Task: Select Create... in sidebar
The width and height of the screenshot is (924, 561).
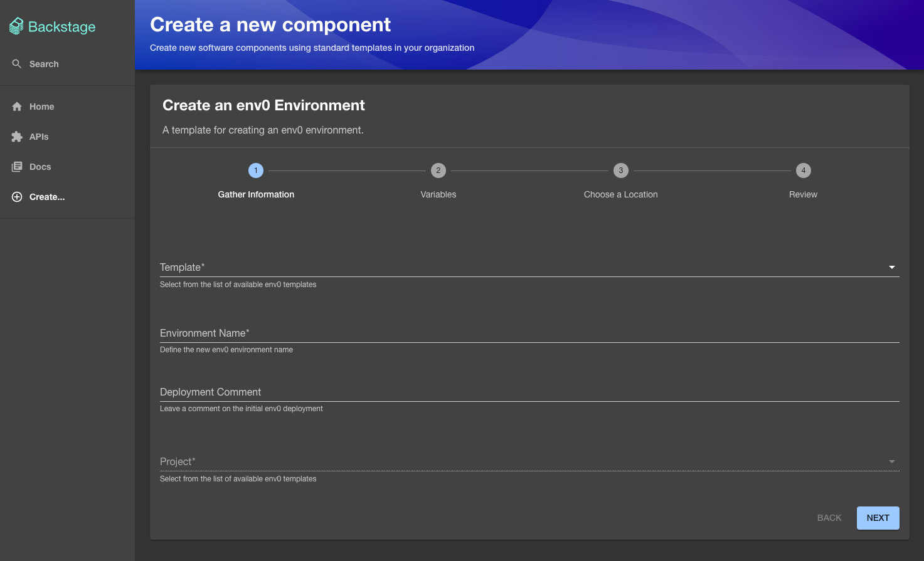Action: pyautogui.click(x=67, y=197)
